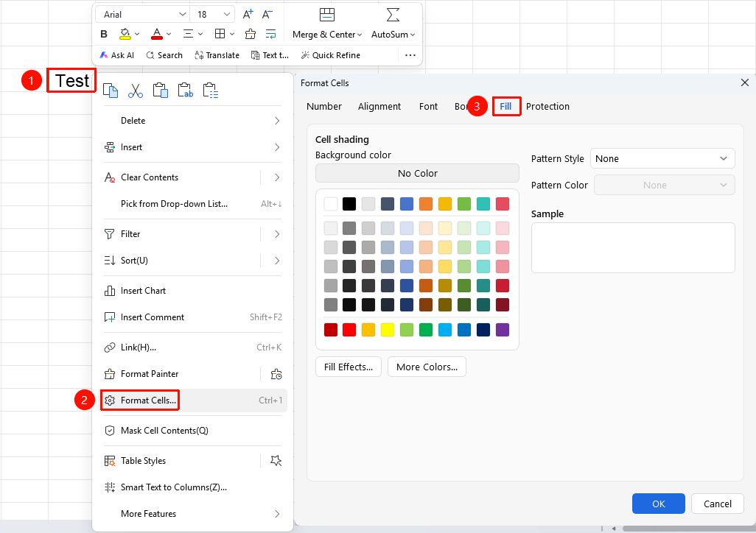The height and width of the screenshot is (533, 756).
Task: Open the Protection tab
Action: click(x=547, y=107)
